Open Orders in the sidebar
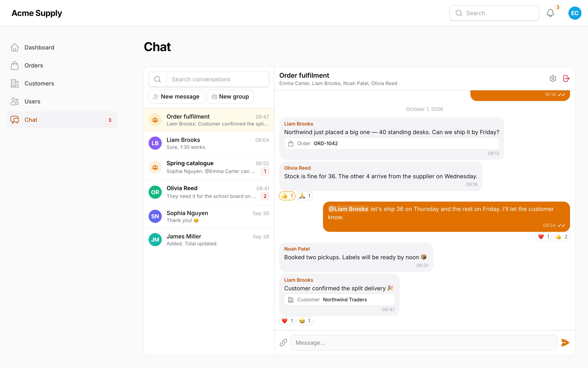Viewport: 588px width, 368px height. click(x=62, y=65)
